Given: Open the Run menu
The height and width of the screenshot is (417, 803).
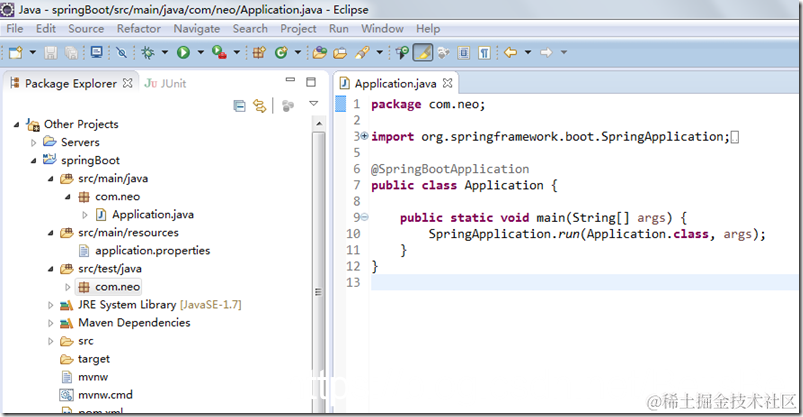Looking at the screenshot, I should [339, 29].
